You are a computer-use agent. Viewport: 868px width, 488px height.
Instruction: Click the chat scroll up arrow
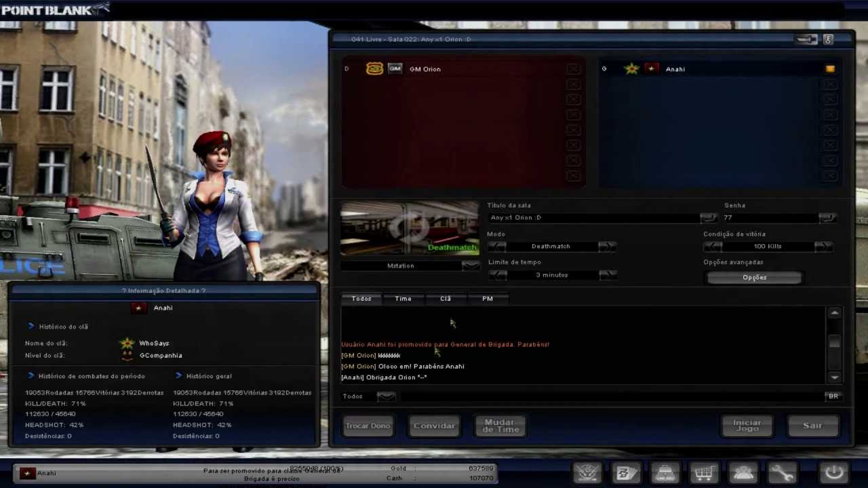(834, 312)
